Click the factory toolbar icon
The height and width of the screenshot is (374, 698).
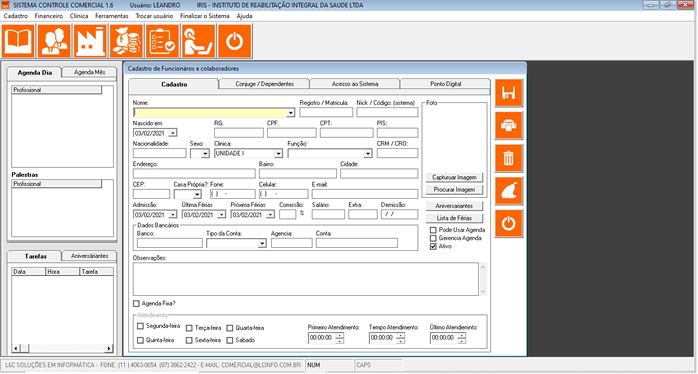pyautogui.click(x=90, y=41)
